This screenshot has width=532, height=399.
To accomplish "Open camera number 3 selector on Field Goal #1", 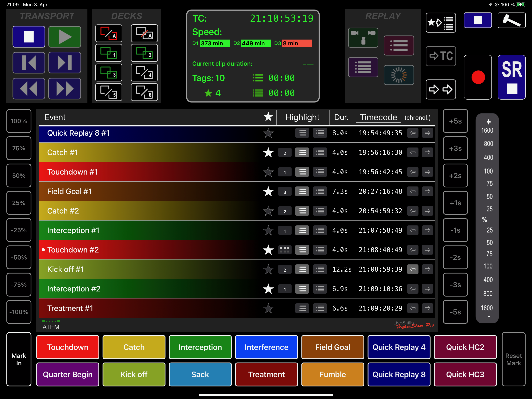I will (x=285, y=192).
